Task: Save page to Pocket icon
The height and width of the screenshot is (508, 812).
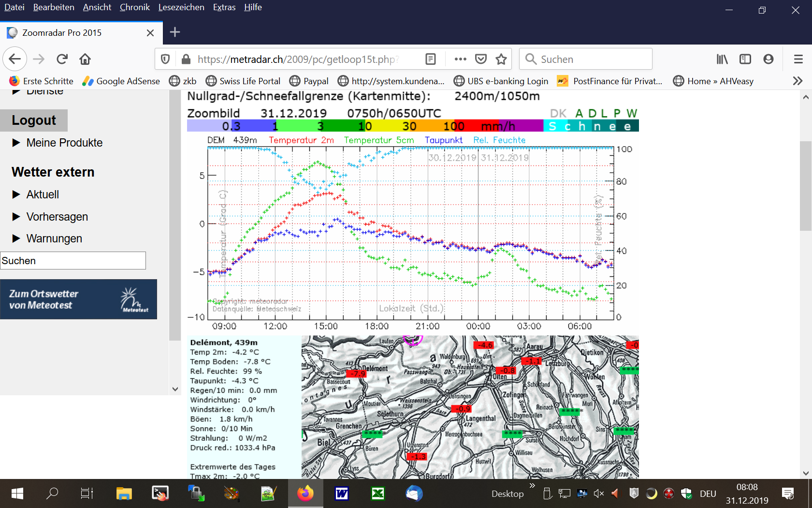Action: (x=480, y=59)
